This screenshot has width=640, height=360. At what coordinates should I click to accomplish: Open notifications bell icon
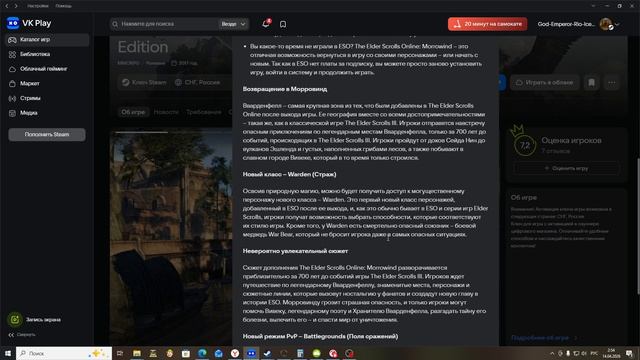266,24
